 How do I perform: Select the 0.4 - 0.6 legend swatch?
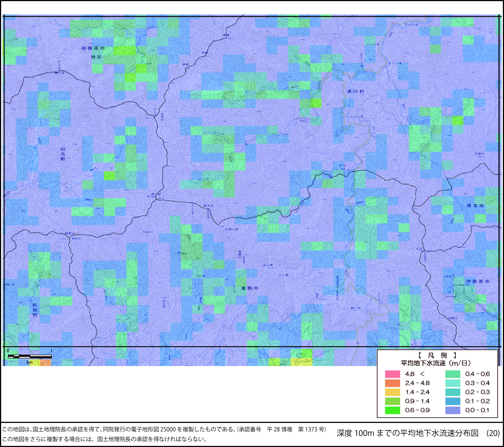coord(453,374)
